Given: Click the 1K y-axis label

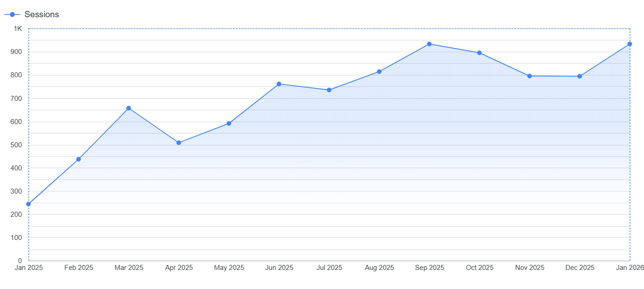Looking at the screenshot, I should coord(18,29).
